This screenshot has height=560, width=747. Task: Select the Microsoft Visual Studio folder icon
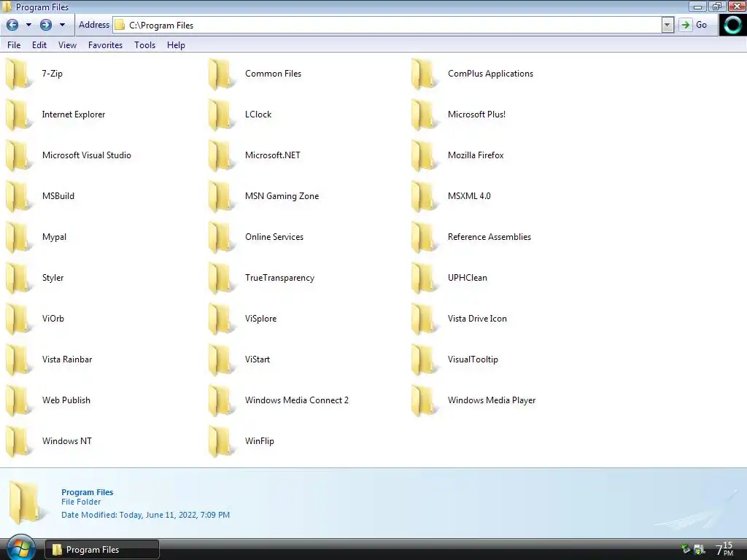click(x=18, y=156)
